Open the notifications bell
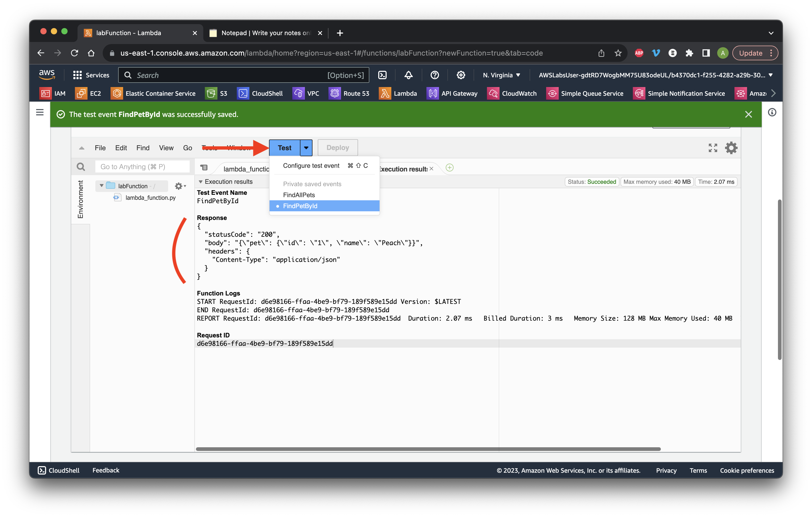This screenshot has width=812, height=517. pos(408,75)
